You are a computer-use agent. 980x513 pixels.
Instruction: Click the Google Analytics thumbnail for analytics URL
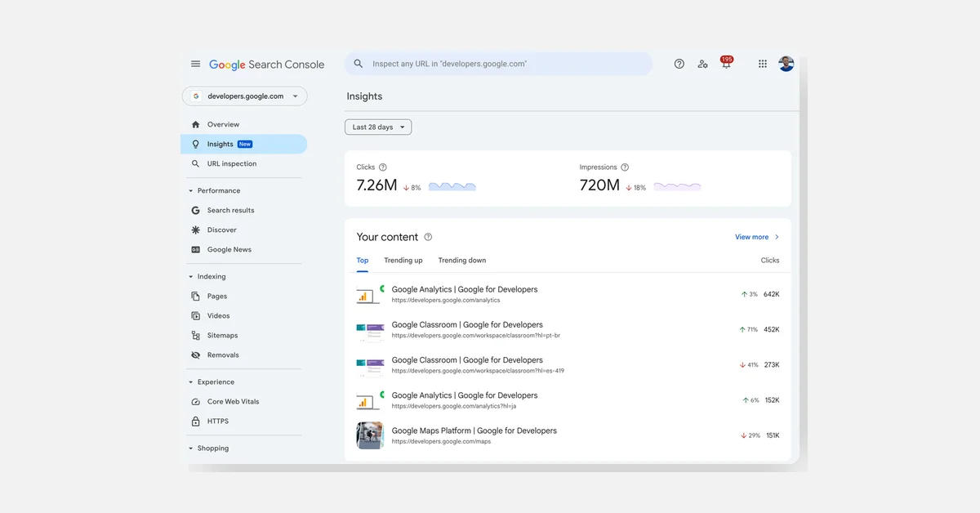(x=370, y=294)
